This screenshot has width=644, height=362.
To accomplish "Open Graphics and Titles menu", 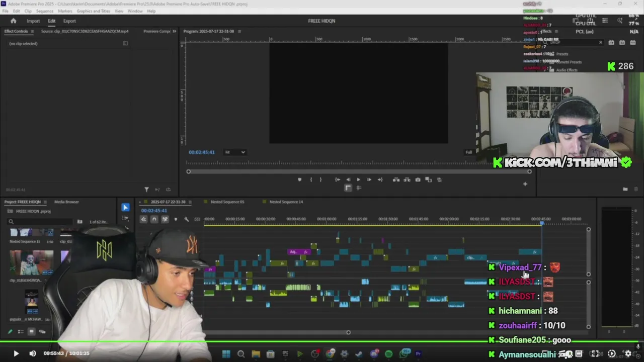I will pos(94,11).
